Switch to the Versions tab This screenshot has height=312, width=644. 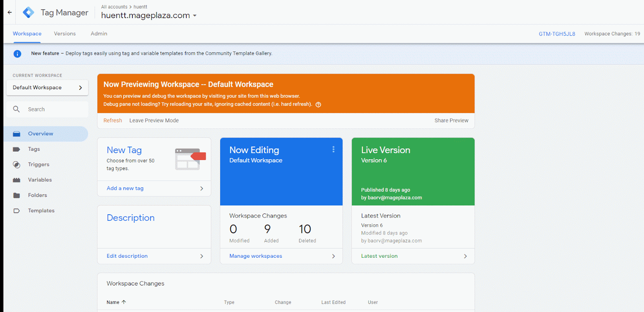click(65, 34)
